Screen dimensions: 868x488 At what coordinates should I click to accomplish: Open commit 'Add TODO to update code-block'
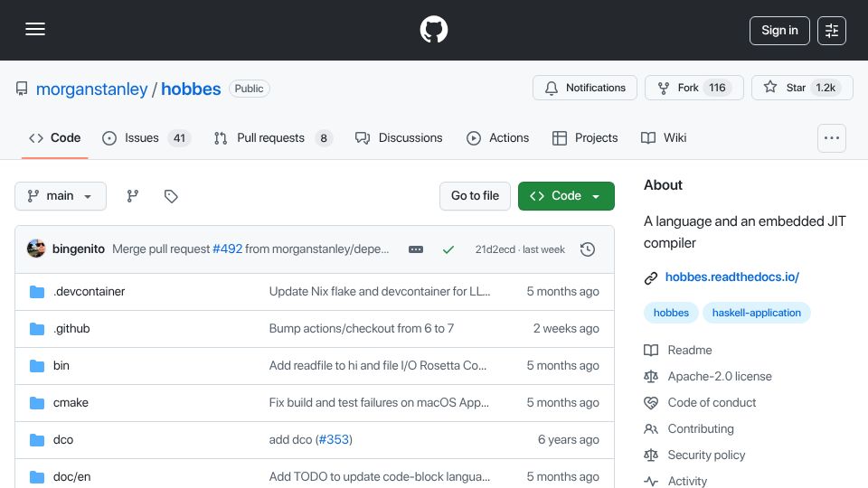click(x=380, y=477)
